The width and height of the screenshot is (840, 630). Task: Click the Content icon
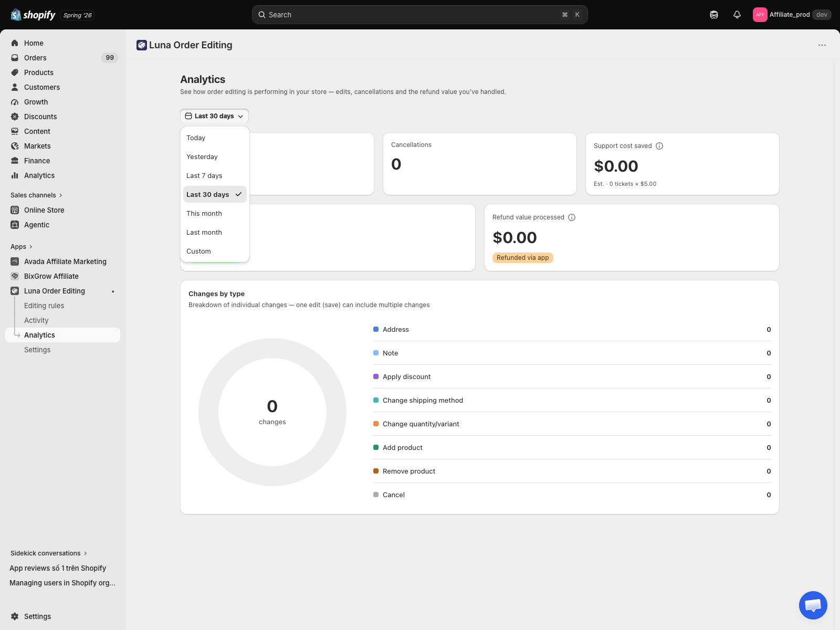click(15, 131)
